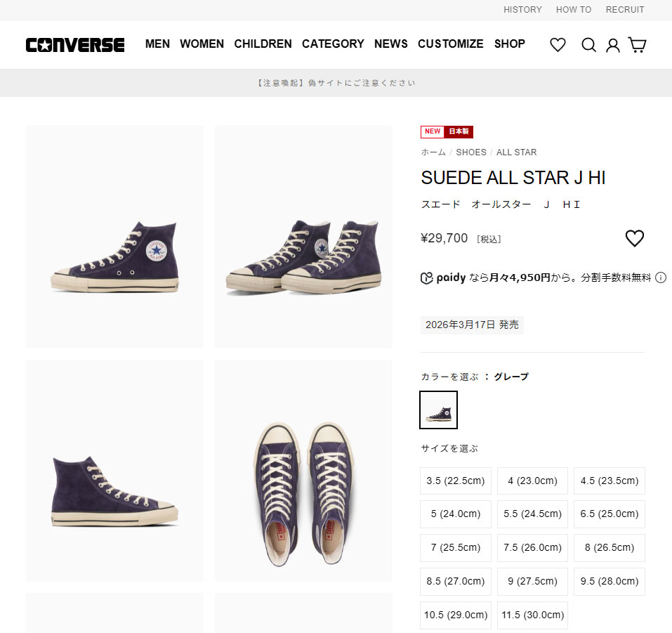The width and height of the screenshot is (672, 633).
Task: Go to homepage via Converse logo
Action: tap(75, 44)
